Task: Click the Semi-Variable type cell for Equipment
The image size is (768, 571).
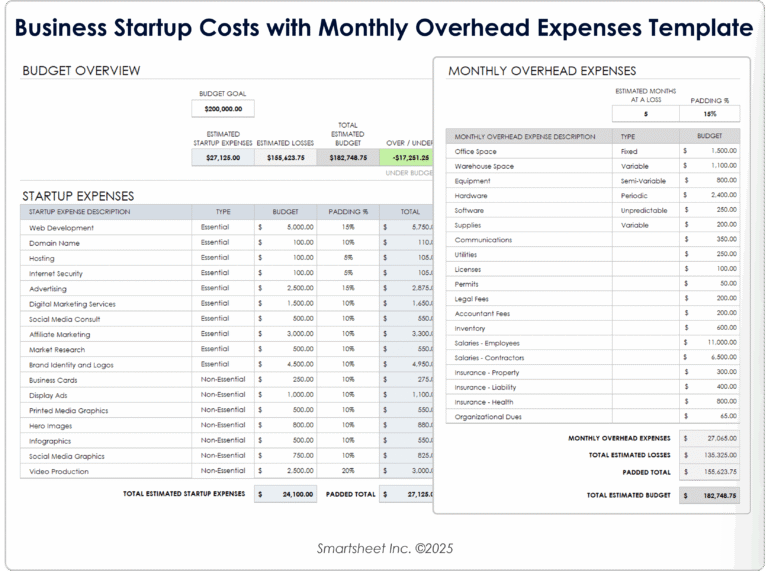Action: click(x=645, y=181)
